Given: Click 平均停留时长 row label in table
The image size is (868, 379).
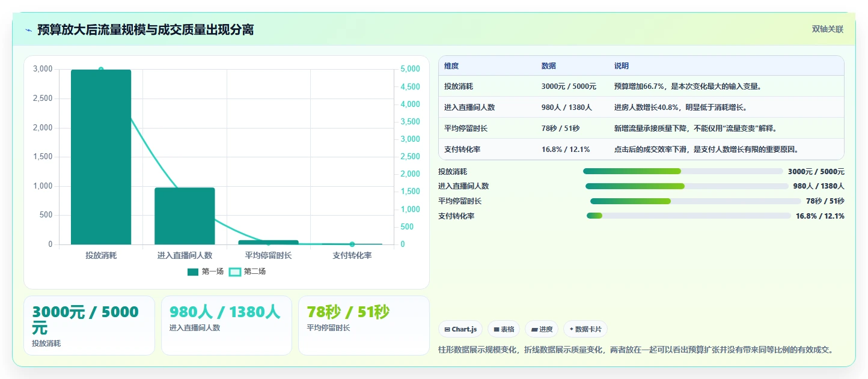Looking at the screenshot, I should (x=466, y=129).
